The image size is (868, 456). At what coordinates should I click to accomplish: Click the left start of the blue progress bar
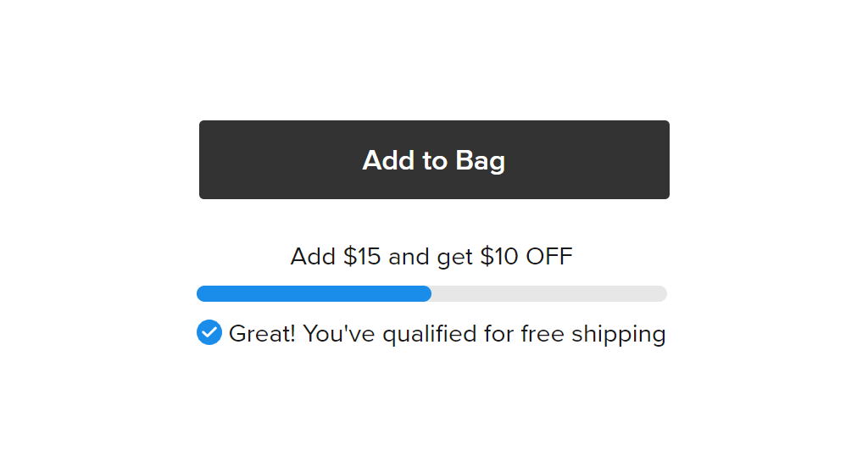point(204,294)
